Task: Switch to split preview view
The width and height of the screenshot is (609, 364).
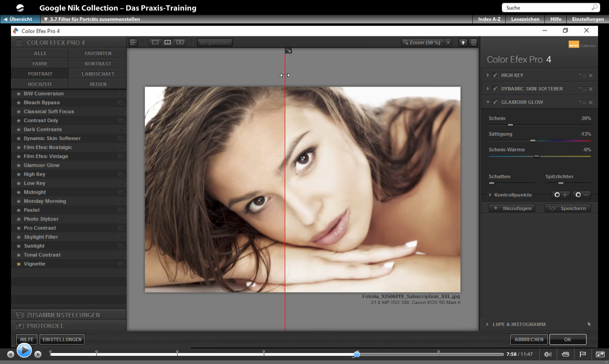Action: 167,42
